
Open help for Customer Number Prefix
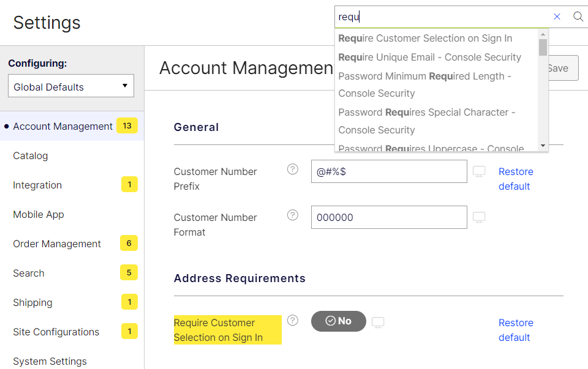pos(293,170)
